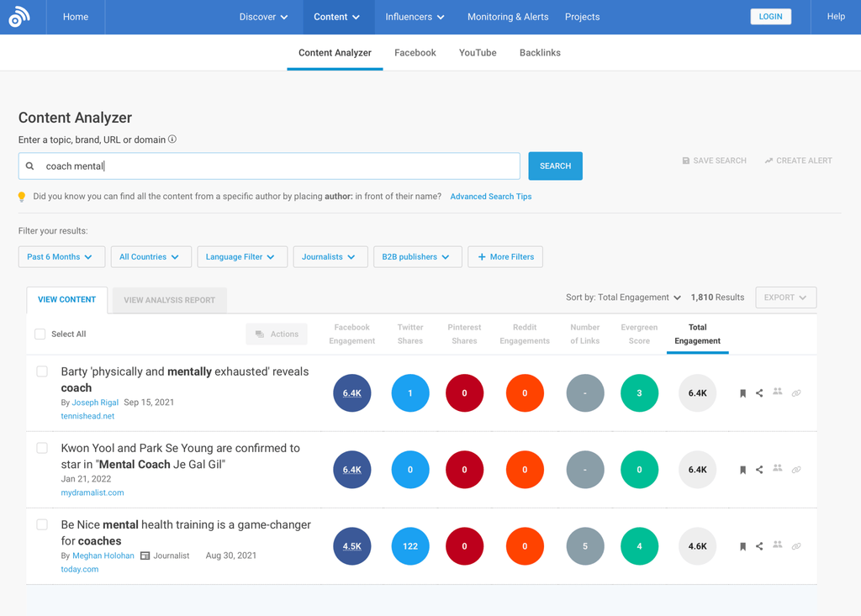Switch to the Facebook sub-tab
Screen dimensions: 861x616
(415, 53)
